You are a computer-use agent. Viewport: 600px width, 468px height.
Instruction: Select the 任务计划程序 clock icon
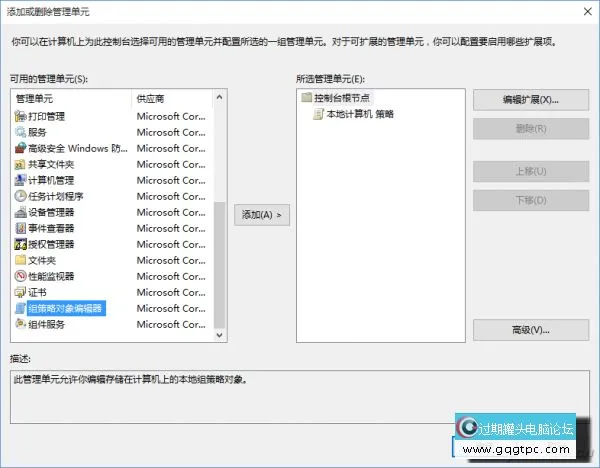20,196
